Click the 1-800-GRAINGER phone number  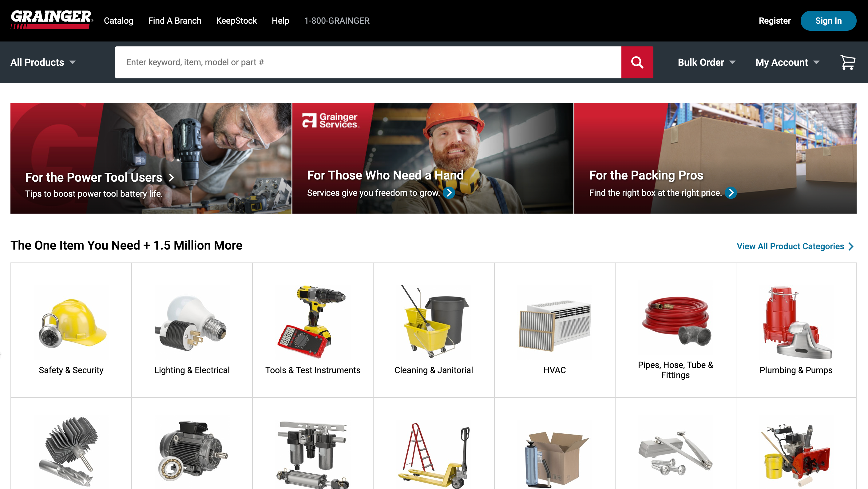click(337, 21)
